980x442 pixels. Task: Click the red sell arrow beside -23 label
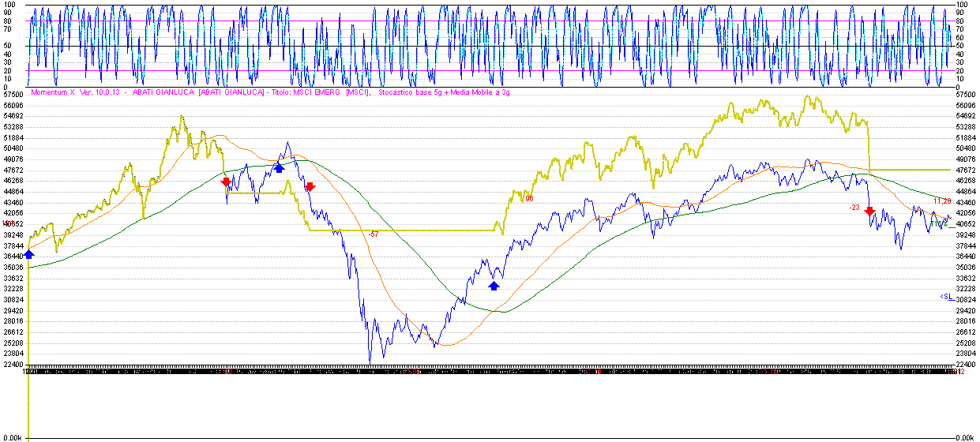pos(869,212)
